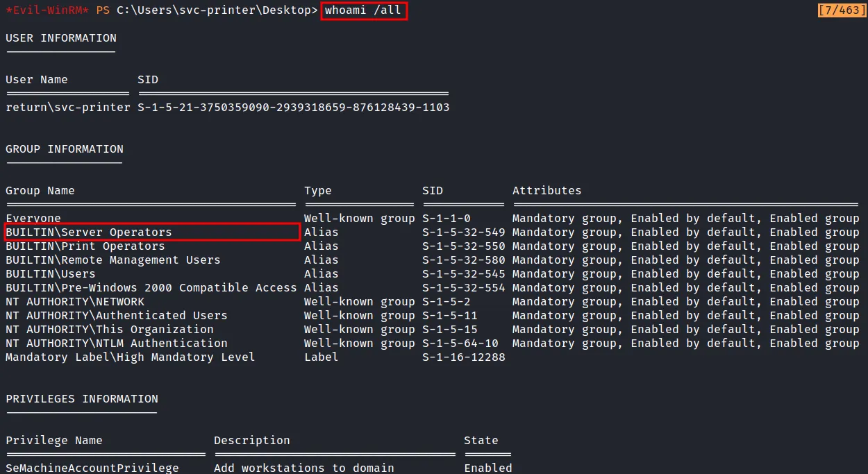This screenshot has height=474, width=868.
Task: Select the NT AUTHORITY\NETWORK group entry
Action: click(73, 301)
